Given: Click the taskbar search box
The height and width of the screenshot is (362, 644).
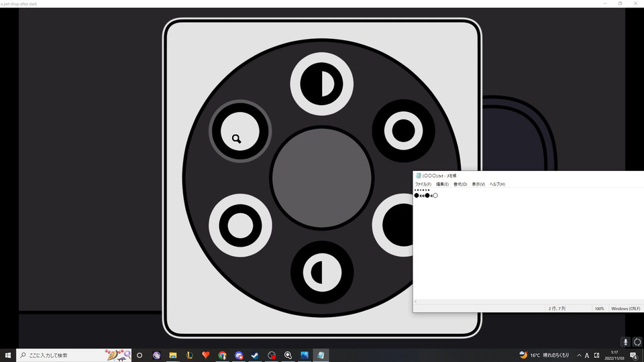Looking at the screenshot, I should pyautogui.click(x=74, y=355).
